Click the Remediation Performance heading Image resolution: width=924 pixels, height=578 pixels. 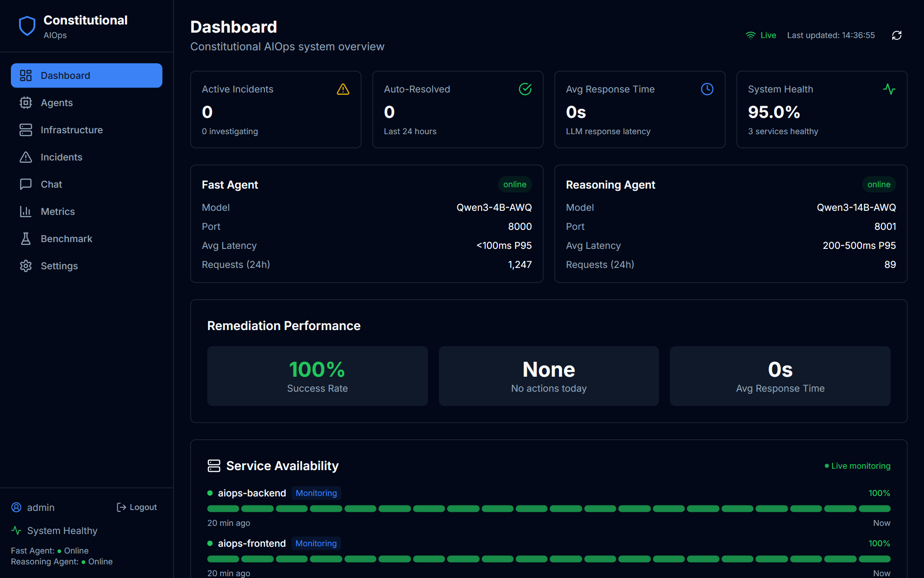284,325
